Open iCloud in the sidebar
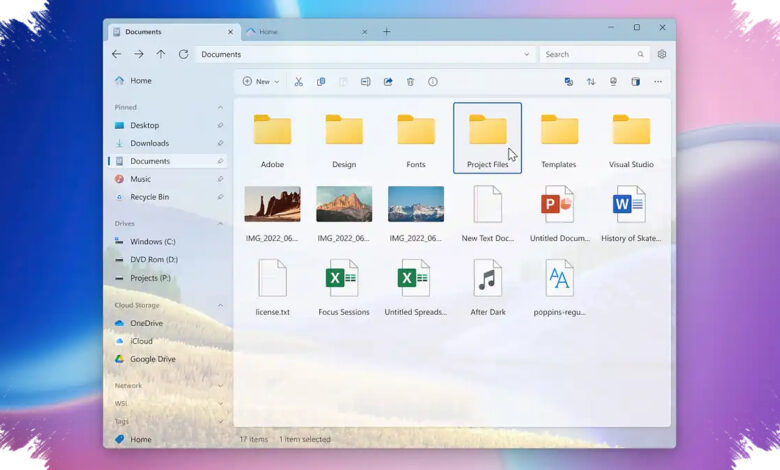The width and height of the screenshot is (780, 470). coord(167,341)
